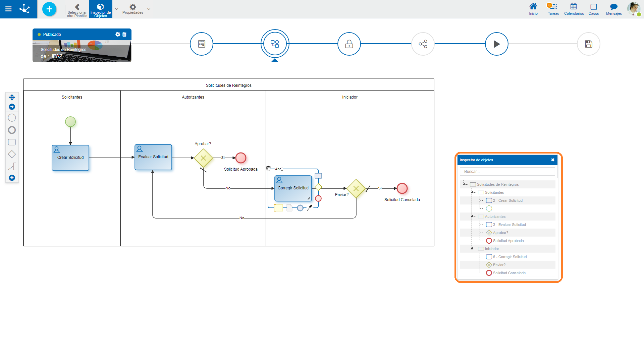
Task: Collapse the Solicitantes tree node
Action: [472, 192]
